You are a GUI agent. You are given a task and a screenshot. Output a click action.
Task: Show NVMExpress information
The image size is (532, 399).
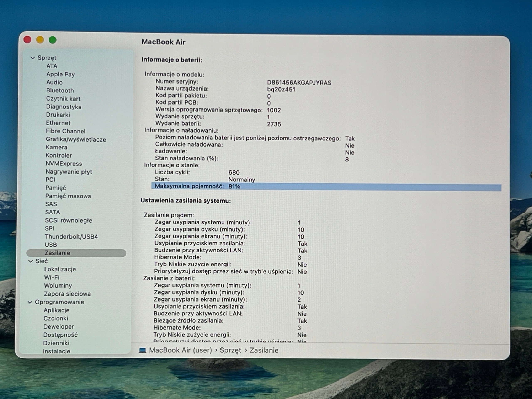64,164
